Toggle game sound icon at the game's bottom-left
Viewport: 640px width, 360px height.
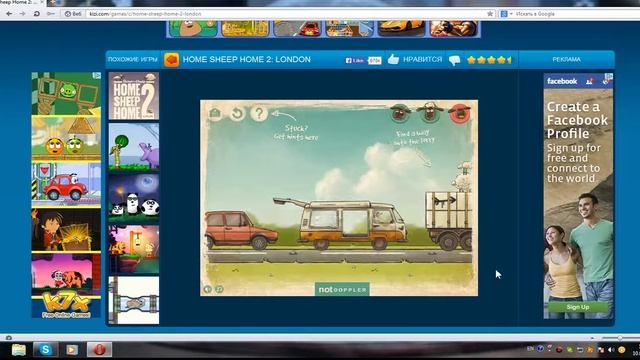208,289
